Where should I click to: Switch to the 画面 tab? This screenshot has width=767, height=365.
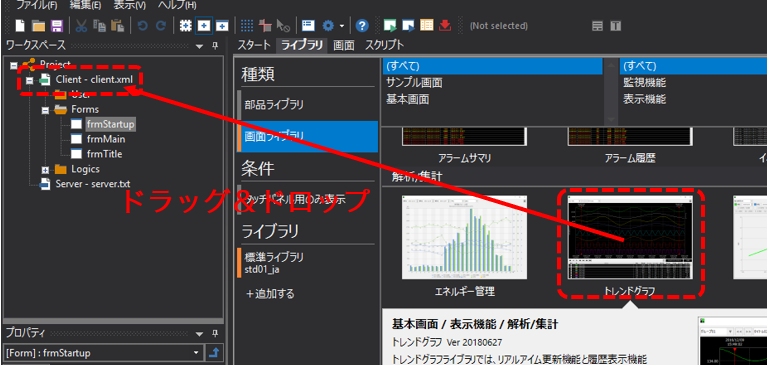tap(343, 46)
